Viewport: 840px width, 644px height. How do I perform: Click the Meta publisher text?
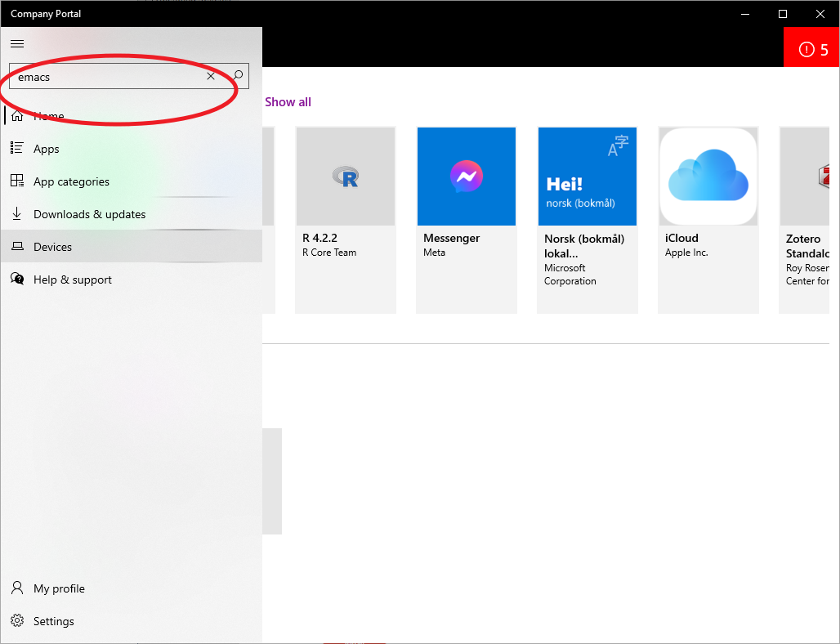click(435, 253)
